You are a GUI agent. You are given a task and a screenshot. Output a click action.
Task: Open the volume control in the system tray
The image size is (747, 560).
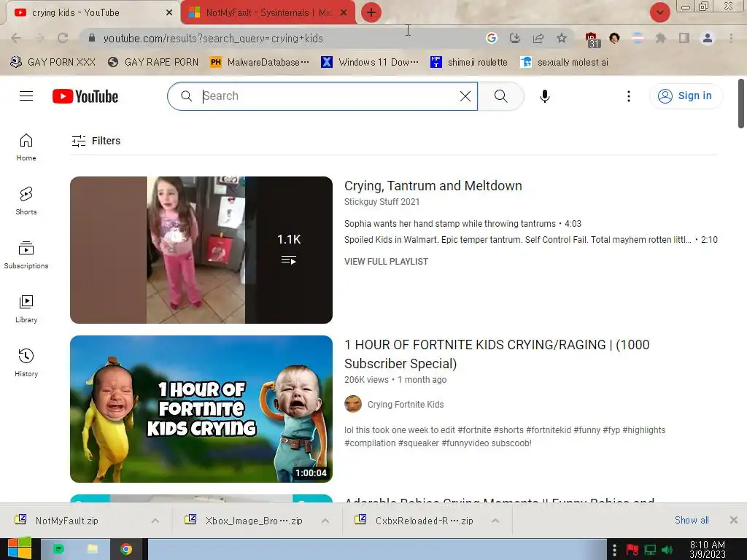point(667,551)
